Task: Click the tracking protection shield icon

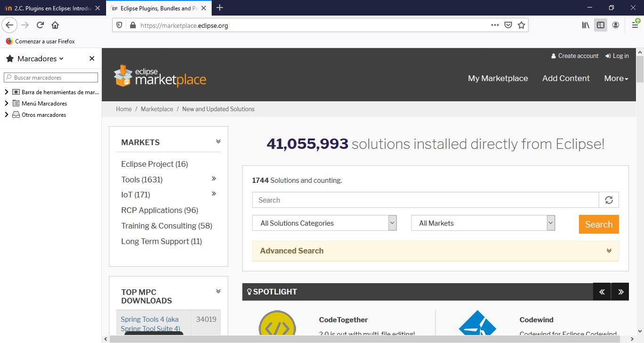Action: (x=119, y=25)
